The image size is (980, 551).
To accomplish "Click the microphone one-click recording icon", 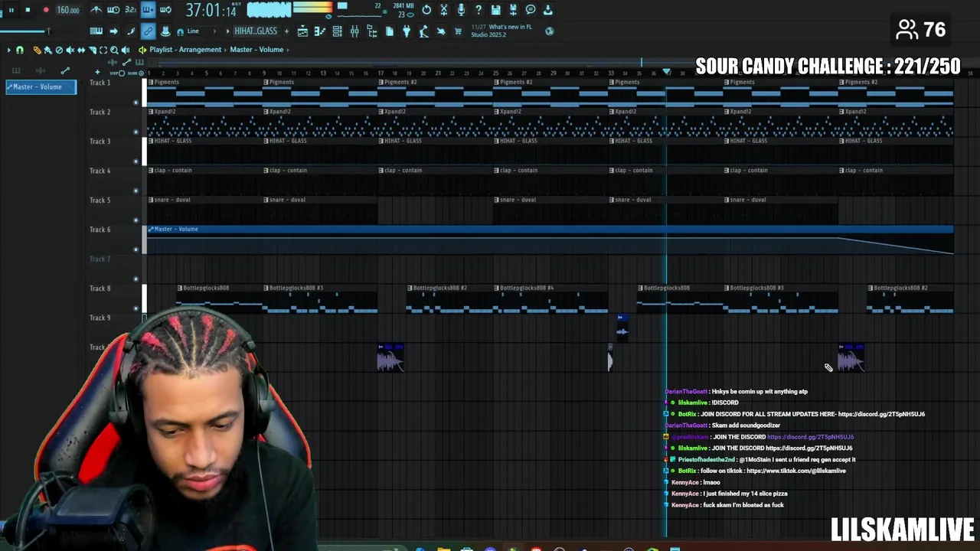I will tap(461, 10).
